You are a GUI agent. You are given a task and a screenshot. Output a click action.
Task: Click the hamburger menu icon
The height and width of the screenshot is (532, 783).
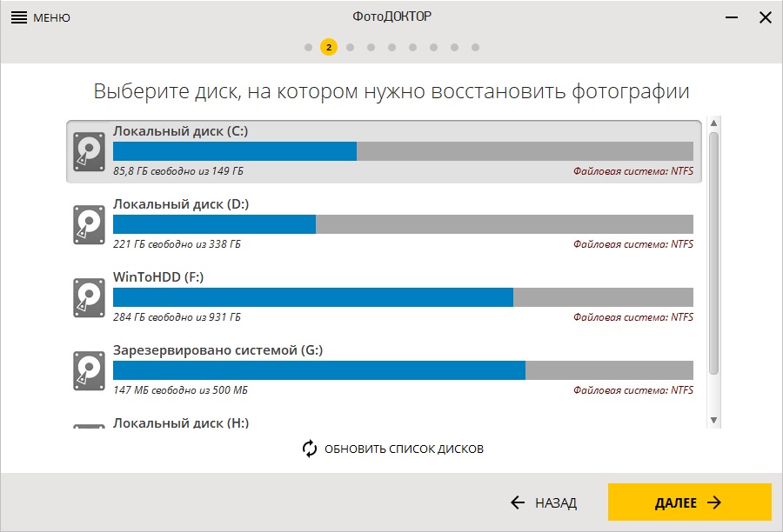[x=18, y=17]
